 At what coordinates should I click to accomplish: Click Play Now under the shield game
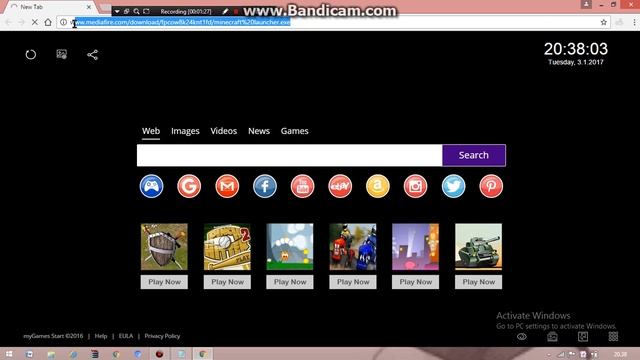point(164,282)
